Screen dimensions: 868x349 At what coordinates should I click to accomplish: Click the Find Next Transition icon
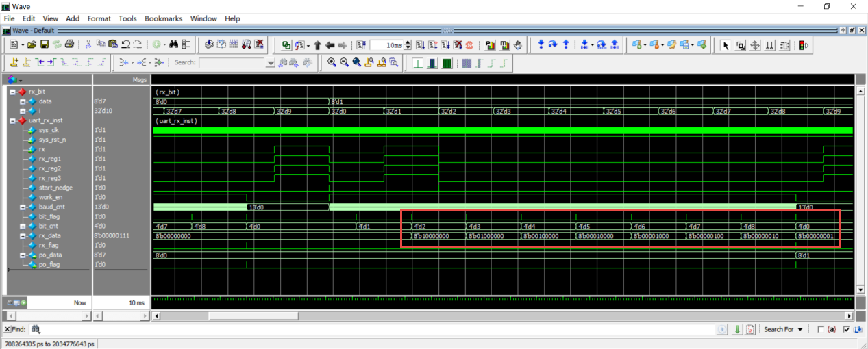[x=52, y=63]
